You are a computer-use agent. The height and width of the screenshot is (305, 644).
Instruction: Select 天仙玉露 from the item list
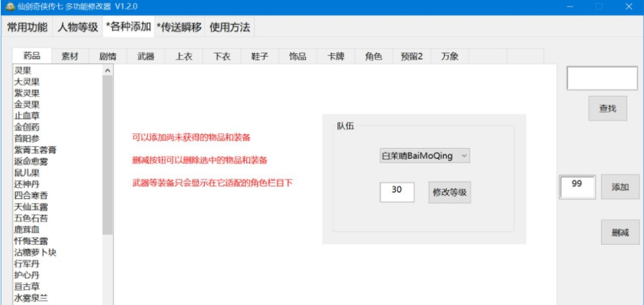click(x=31, y=207)
